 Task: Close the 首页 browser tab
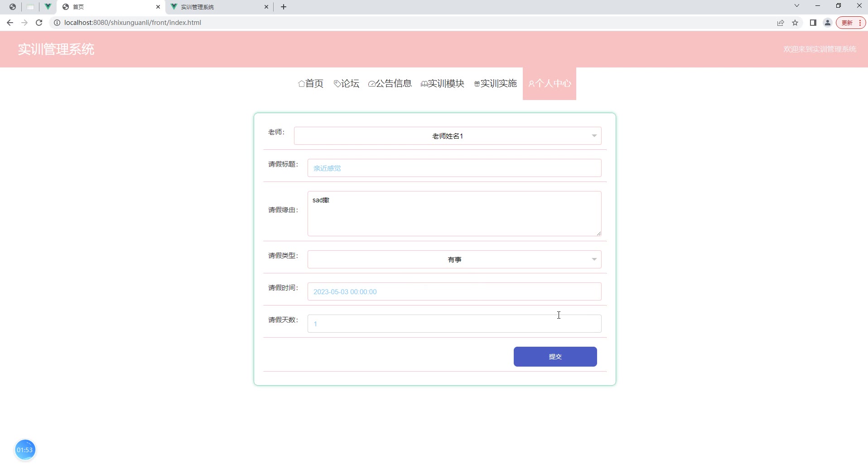[x=158, y=7]
